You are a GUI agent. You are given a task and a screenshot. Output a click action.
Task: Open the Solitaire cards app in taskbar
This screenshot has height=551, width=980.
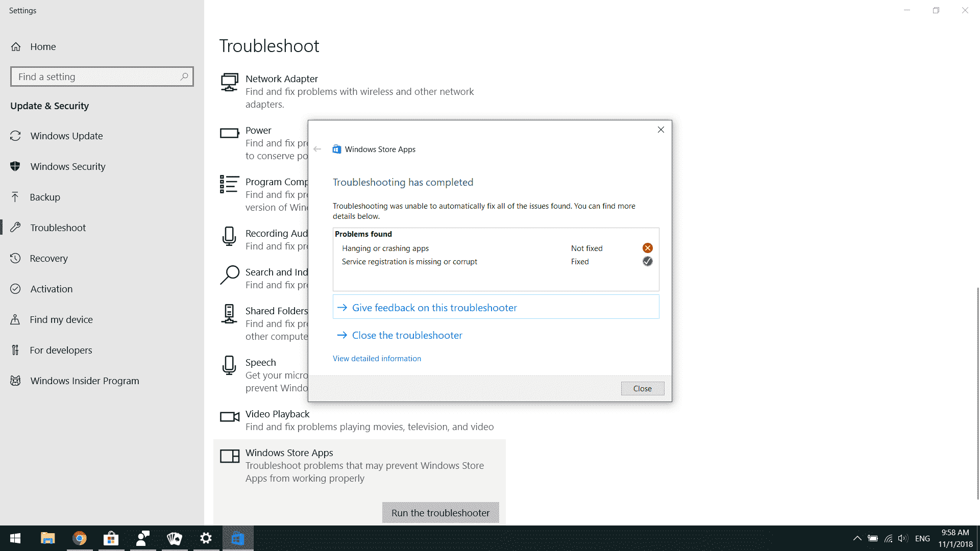(x=175, y=538)
